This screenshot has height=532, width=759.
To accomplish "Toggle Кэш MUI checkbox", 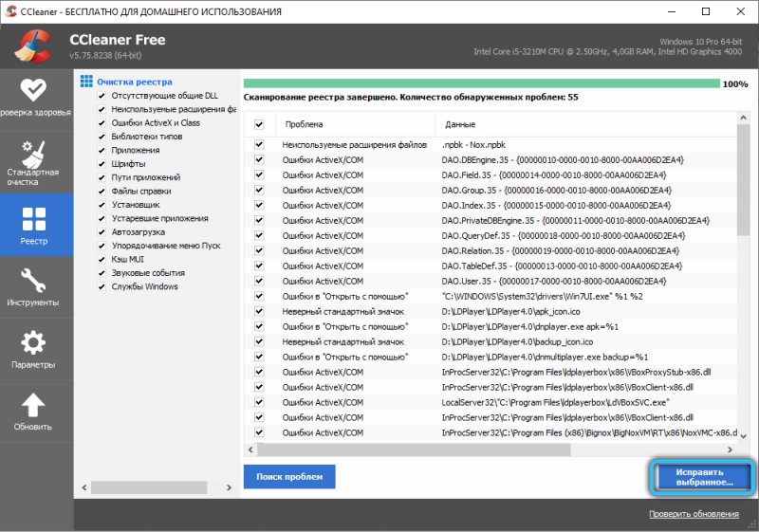I will pos(102,259).
